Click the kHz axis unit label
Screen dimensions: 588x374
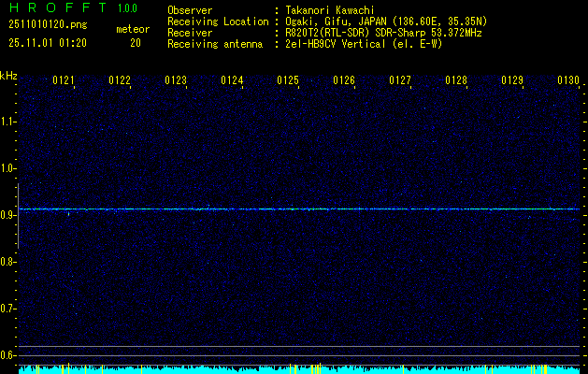[8, 76]
